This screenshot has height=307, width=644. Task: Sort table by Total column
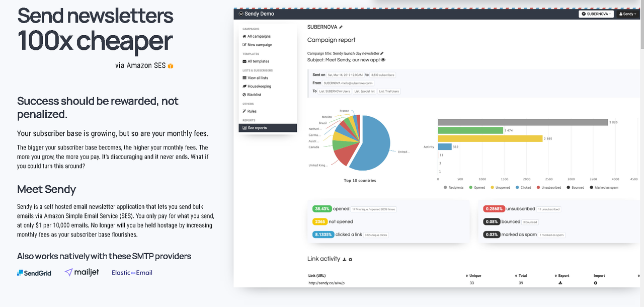pos(521,276)
